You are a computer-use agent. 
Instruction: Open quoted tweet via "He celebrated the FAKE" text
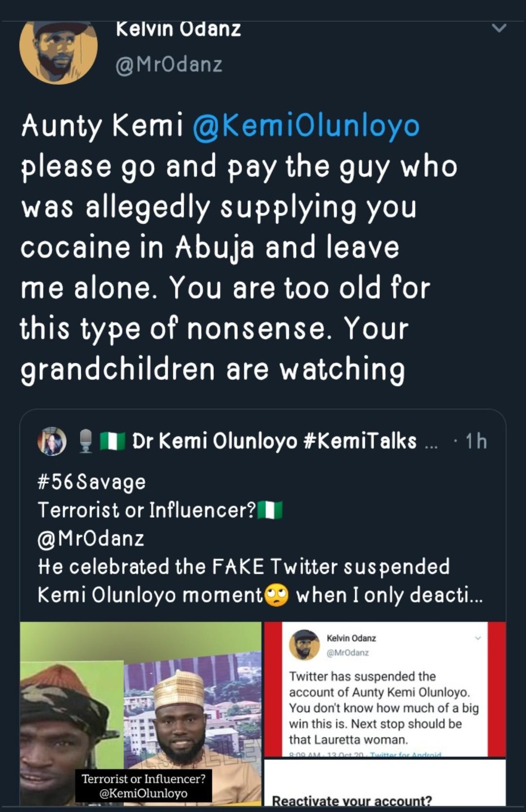244,567
